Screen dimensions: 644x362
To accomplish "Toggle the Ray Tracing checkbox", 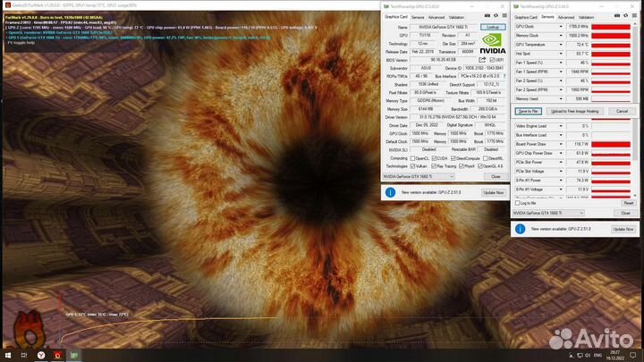I will coord(434,166).
